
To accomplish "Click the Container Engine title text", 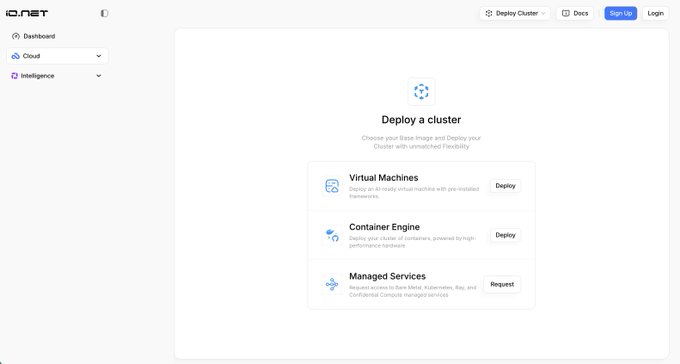I will 384,227.
